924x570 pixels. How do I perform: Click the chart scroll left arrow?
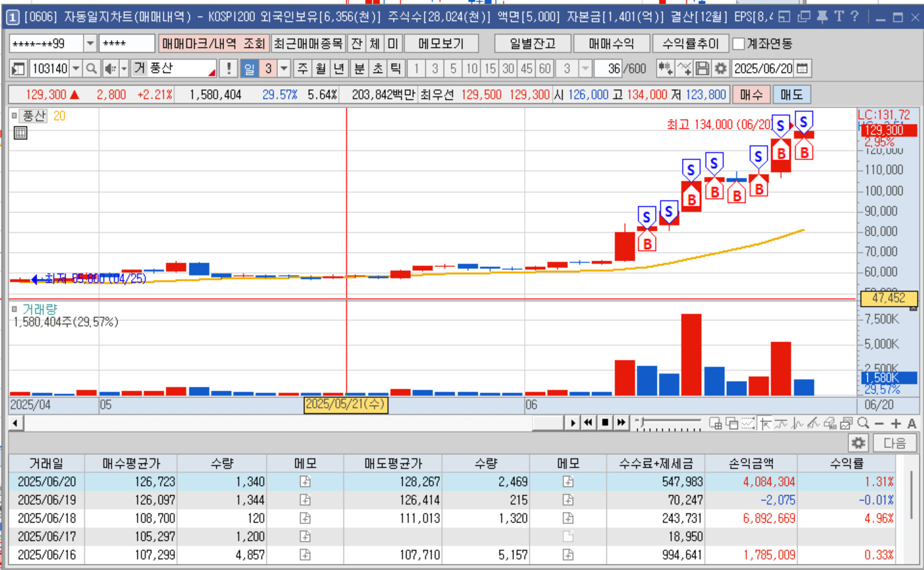coord(15,423)
